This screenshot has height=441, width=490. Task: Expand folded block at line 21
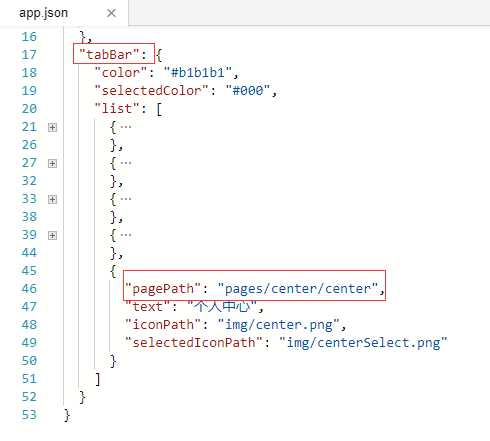52,127
